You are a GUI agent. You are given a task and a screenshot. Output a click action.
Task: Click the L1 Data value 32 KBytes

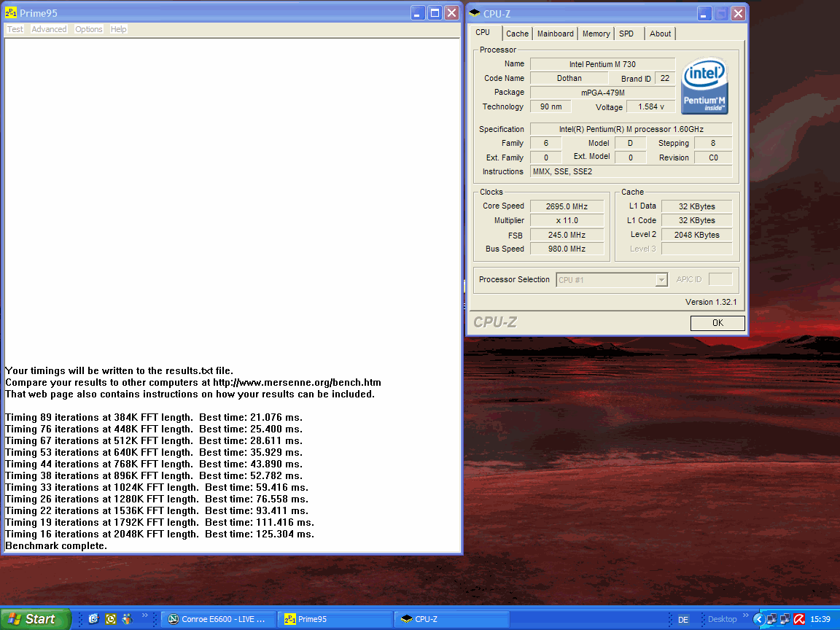click(x=696, y=206)
